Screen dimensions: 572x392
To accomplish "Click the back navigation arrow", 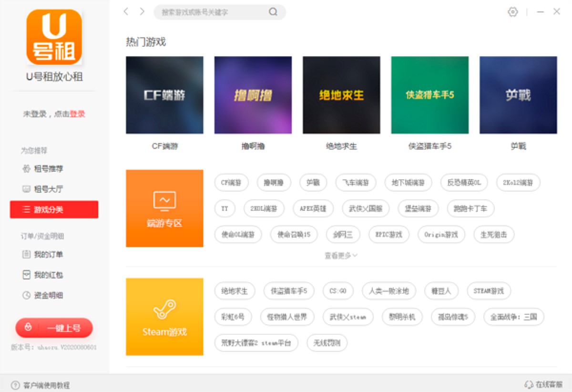I will (125, 11).
